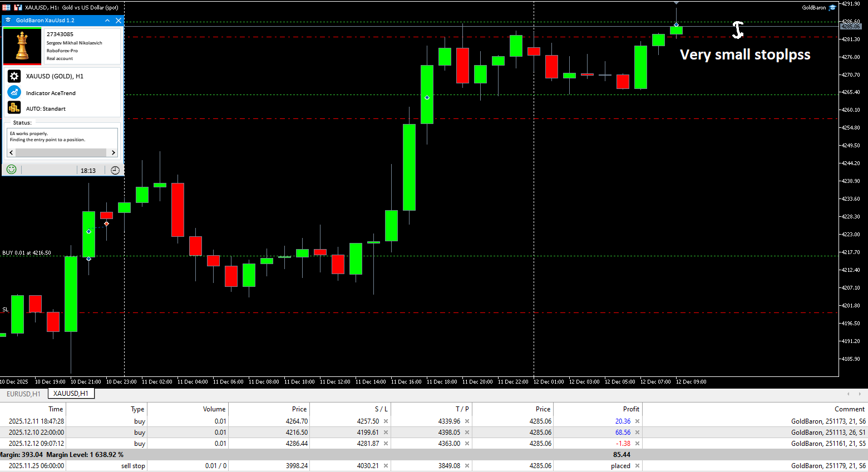Click the clock icon at panel bottom

(x=115, y=170)
